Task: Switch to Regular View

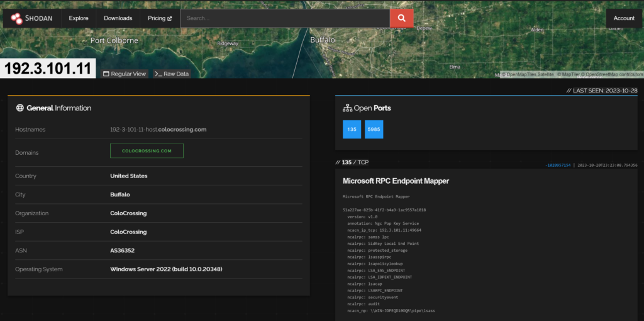Action: click(x=125, y=74)
